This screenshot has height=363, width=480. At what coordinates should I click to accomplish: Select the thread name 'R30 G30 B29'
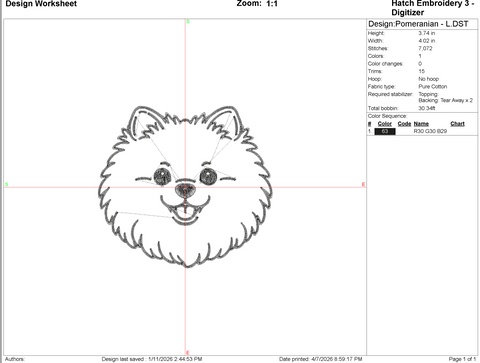click(430, 131)
